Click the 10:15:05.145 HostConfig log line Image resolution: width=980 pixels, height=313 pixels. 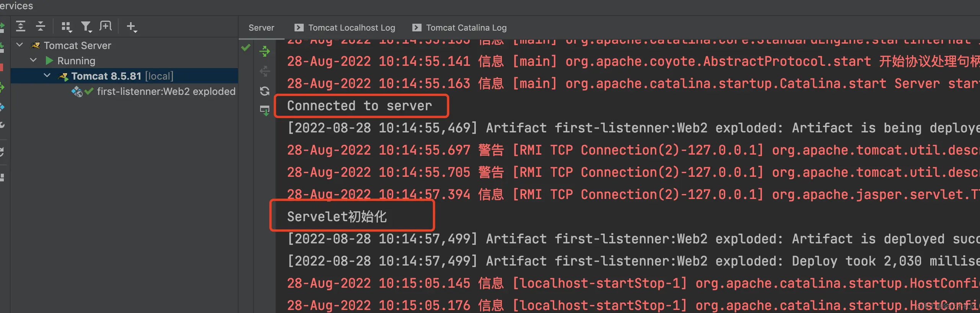pos(633,283)
